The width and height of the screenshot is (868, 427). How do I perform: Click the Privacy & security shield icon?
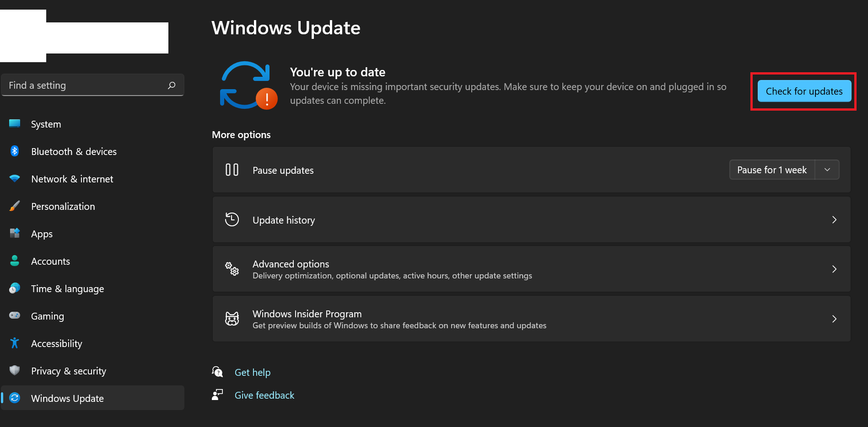(15, 370)
